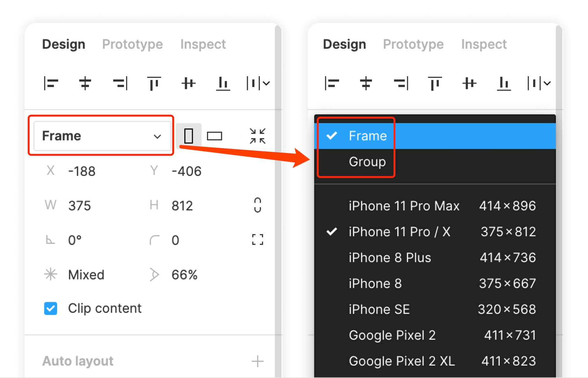Add Auto layout with plus icon

tap(257, 361)
